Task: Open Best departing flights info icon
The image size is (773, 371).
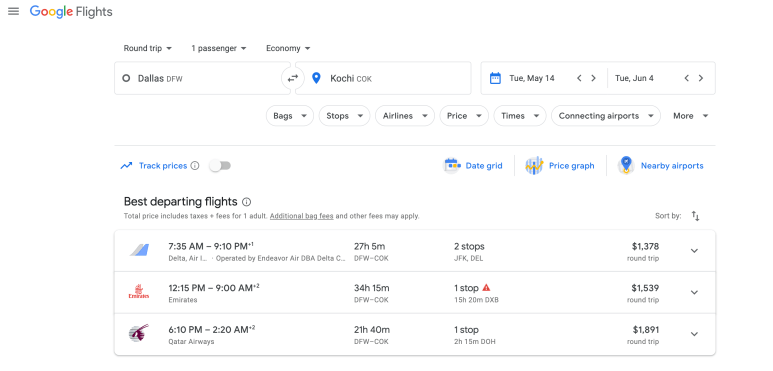Action: point(246,202)
